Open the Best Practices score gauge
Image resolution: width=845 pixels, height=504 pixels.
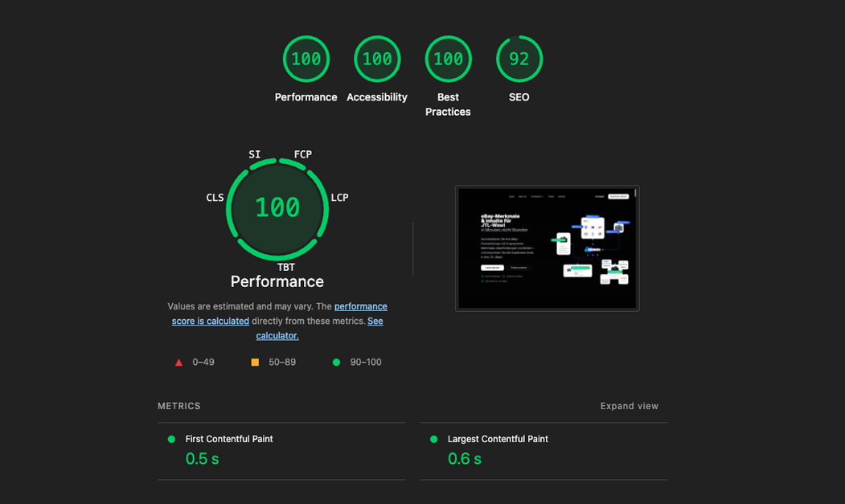(x=448, y=59)
